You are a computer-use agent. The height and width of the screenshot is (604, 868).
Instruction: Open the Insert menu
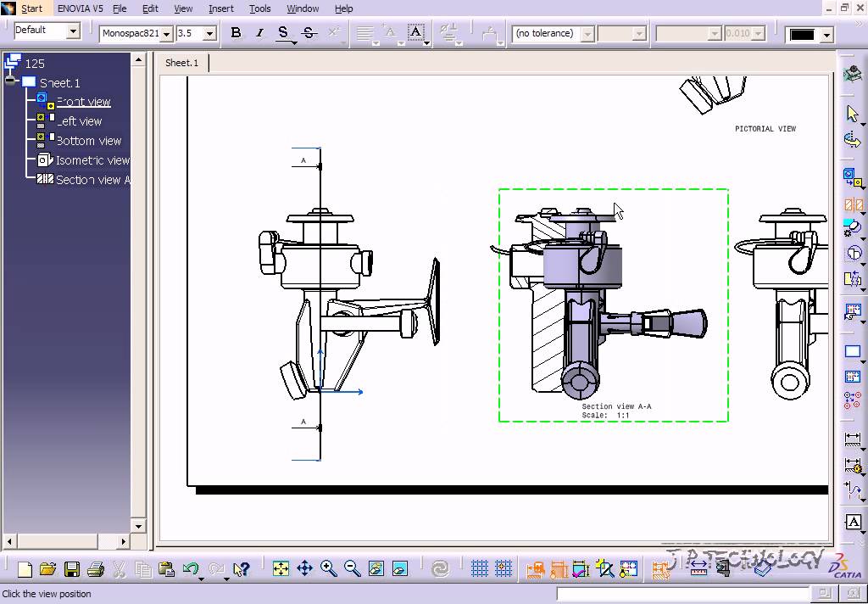tap(221, 8)
